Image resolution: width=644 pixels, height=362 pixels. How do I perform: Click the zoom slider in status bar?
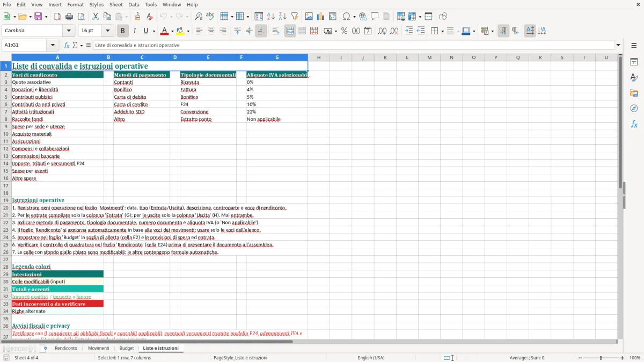pos(601,358)
